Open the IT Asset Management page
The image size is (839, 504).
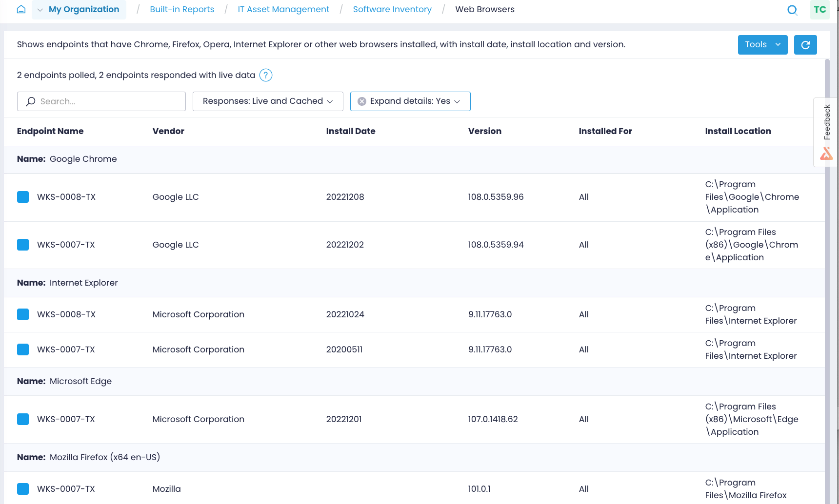pos(283,9)
